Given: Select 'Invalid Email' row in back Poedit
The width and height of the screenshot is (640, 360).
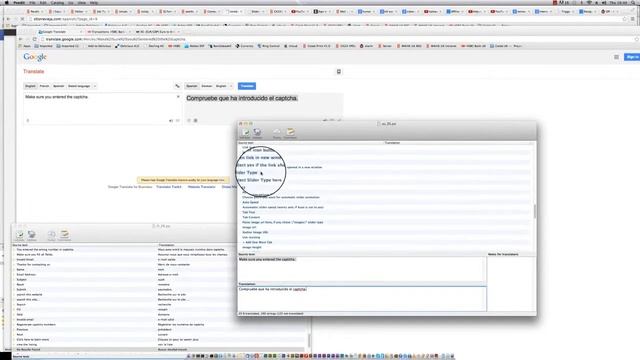Looking at the screenshot, I should point(159,259).
